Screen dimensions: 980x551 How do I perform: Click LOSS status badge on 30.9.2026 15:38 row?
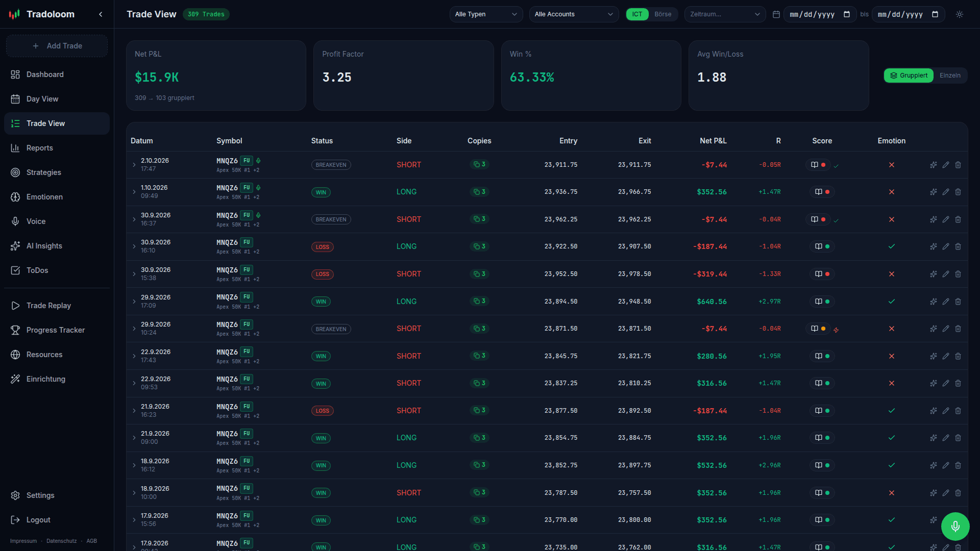(x=322, y=274)
